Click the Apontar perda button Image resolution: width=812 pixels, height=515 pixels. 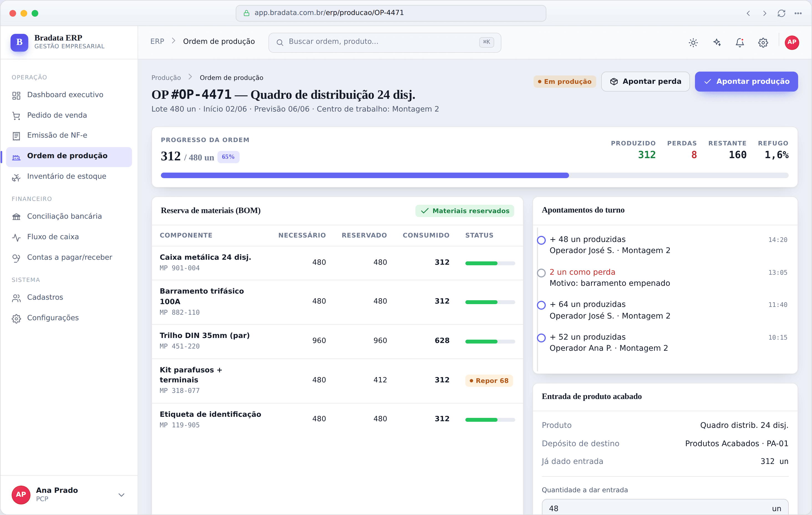(645, 81)
